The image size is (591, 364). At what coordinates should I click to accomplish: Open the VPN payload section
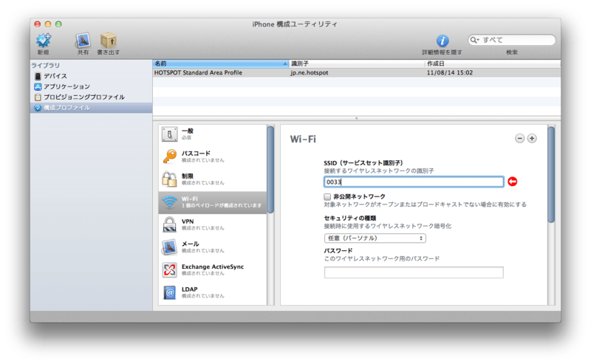point(169,224)
